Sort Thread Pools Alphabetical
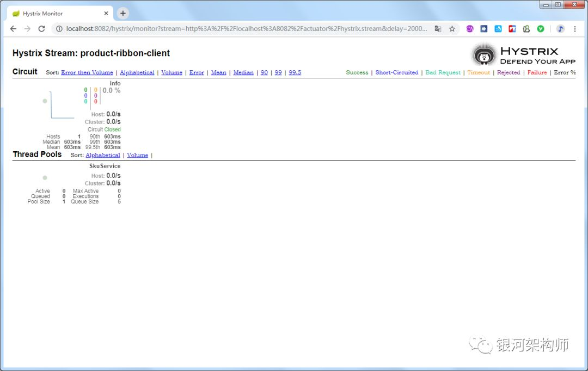Image resolution: width=588 pixels, height=371 pixels. [103, 155]
